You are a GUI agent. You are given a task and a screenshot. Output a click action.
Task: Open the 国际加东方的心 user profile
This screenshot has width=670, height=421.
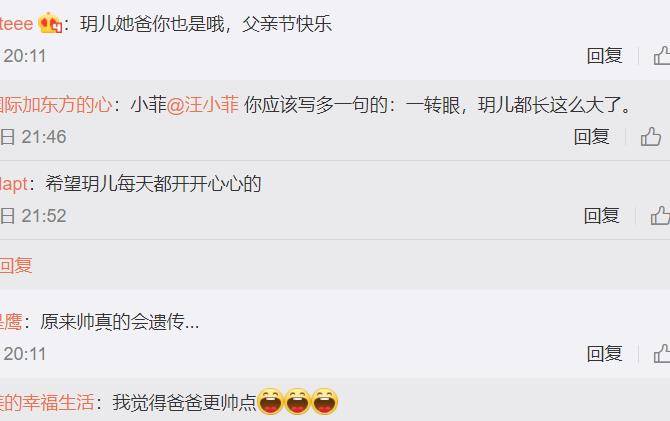coord(56,105)
